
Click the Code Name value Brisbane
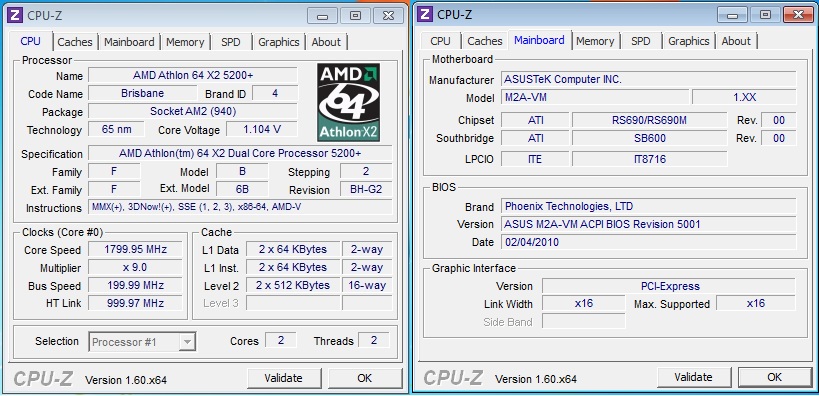pyautogui.click(x=143, y=94)
